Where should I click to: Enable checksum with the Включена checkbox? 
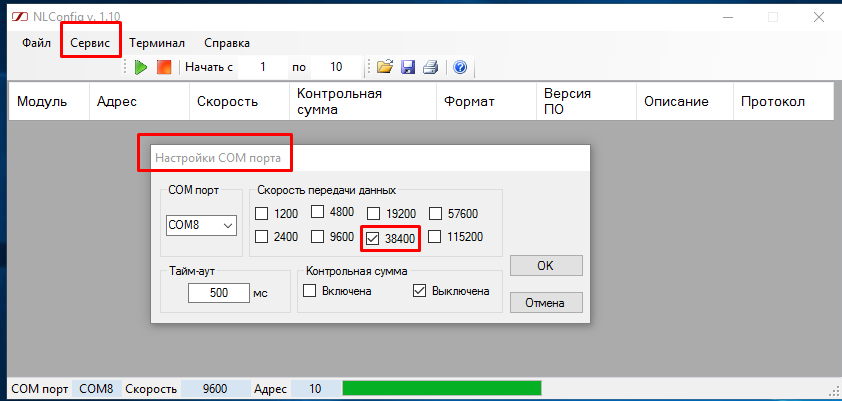pos(309,291)
